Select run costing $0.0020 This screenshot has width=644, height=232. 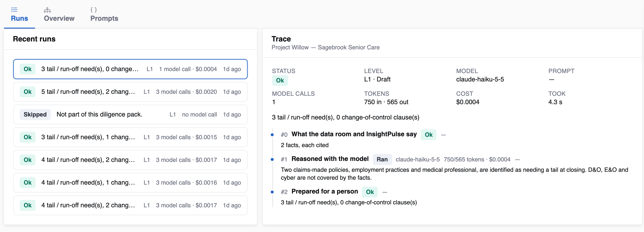coord(130,92)
